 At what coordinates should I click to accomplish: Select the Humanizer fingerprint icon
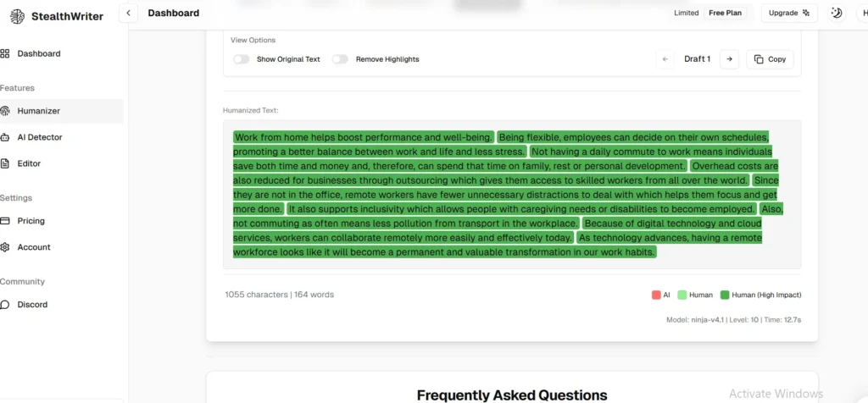coord(5,111)
